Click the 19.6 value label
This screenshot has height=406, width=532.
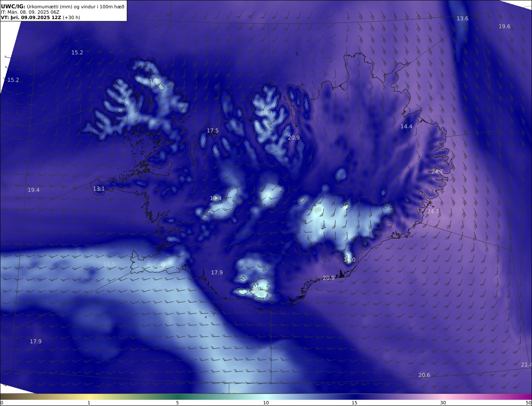pos(505,27)
